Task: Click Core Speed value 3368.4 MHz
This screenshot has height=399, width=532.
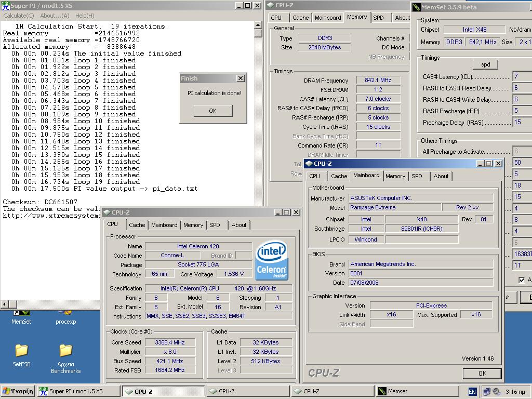Action: [x=170, y=342]
